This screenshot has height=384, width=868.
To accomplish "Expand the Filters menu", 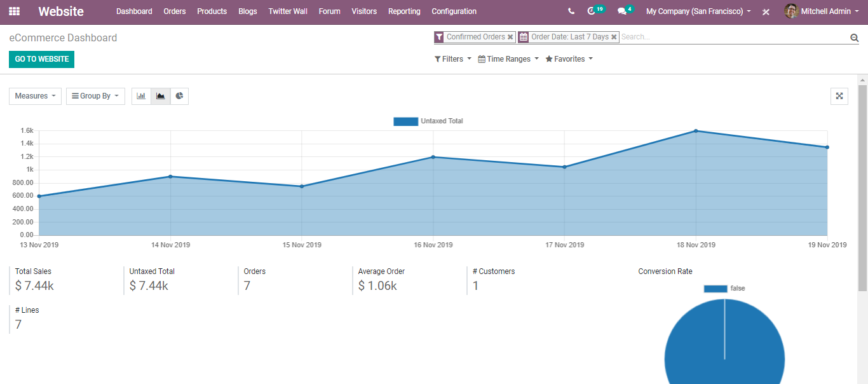I will (453, 59).
